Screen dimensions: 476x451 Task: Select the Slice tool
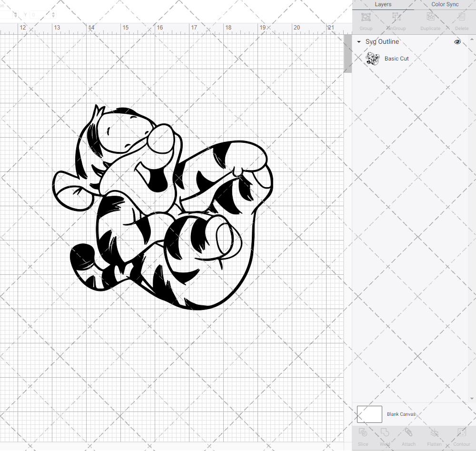pyautogui.click(x=363, y=432)
